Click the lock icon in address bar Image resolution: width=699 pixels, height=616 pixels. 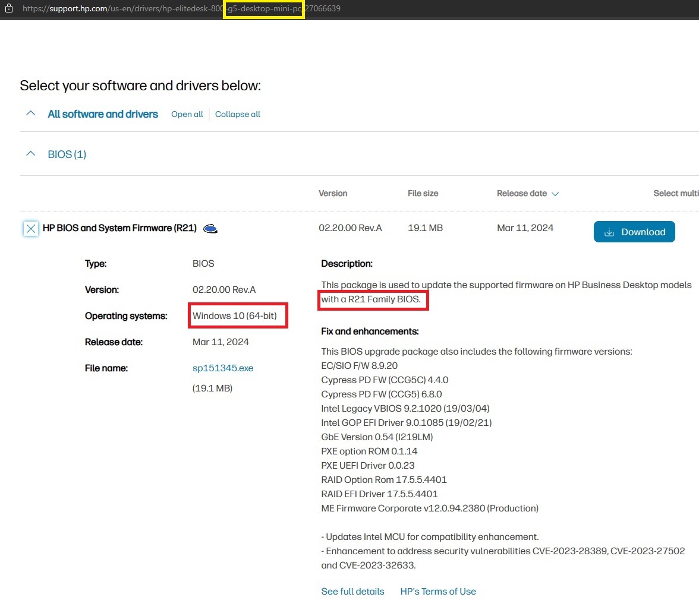pos(8,8)
